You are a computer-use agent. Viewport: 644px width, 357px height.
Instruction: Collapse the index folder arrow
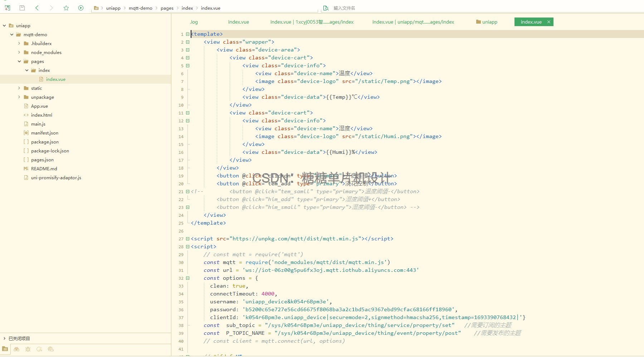[27, 70]
